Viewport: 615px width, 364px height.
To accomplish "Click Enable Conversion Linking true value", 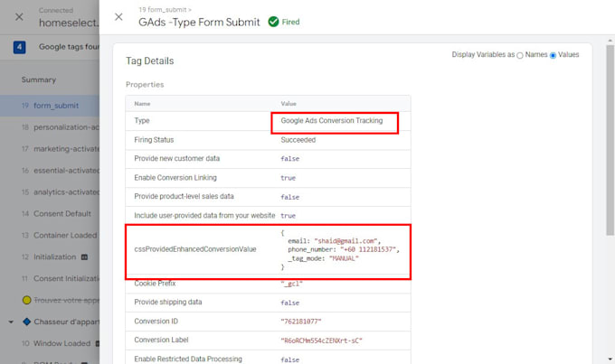I will tap(288, 178).
